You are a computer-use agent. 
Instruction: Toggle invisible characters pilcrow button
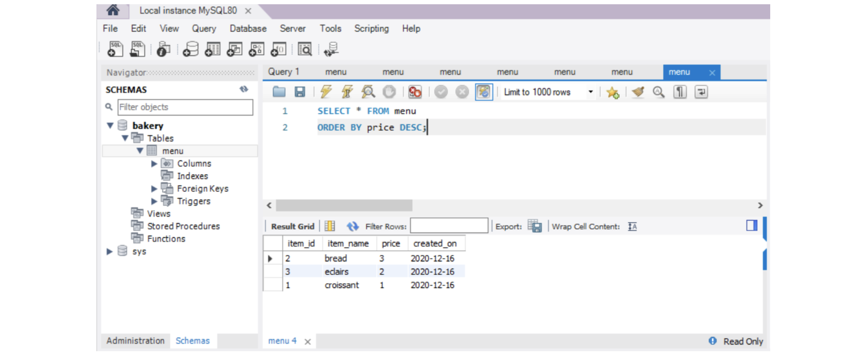(x=680, y=92)
